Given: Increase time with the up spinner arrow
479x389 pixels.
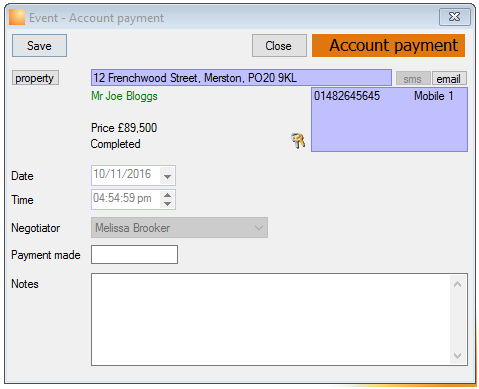Looking at the screenshot, I should coord(167,195).
